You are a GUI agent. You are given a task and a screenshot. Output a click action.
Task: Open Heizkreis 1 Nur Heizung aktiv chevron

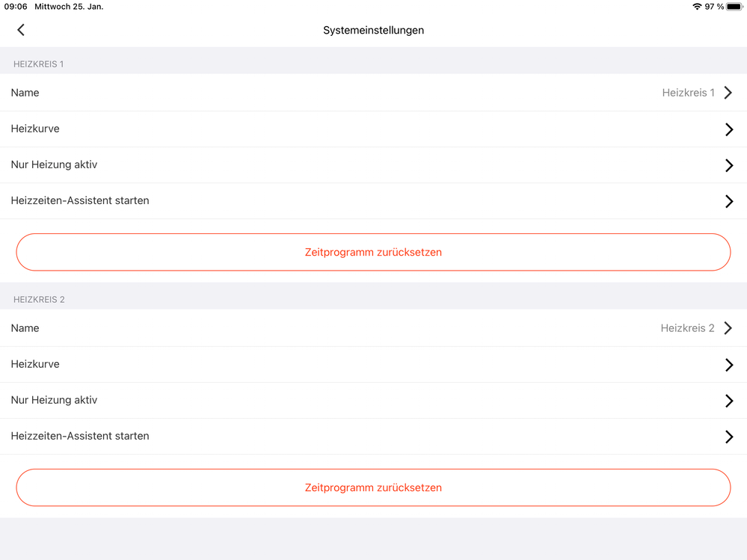(729, 165)
